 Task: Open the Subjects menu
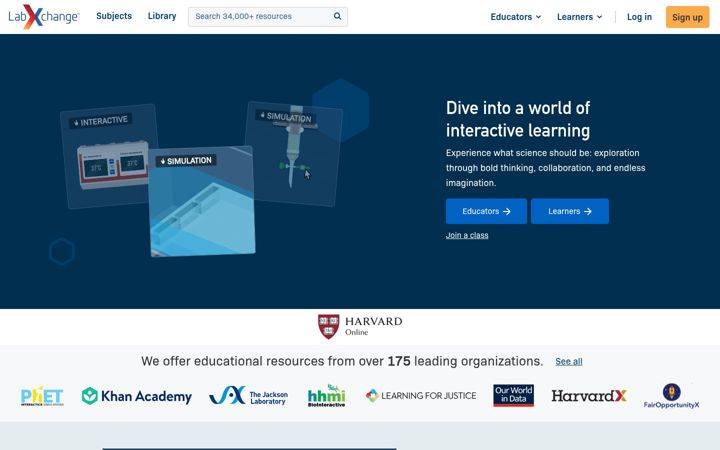coord(114,16)
